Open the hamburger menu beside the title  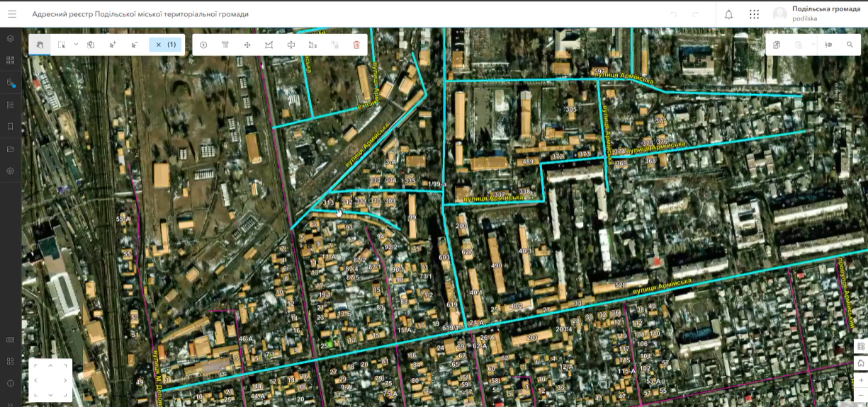(x=12, y=14)
